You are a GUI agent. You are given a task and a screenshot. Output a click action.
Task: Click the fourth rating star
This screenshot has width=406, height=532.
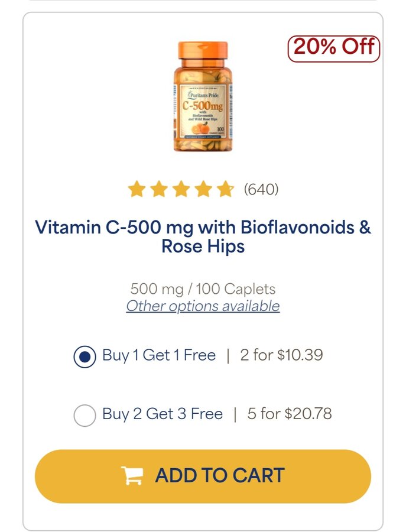202,189
